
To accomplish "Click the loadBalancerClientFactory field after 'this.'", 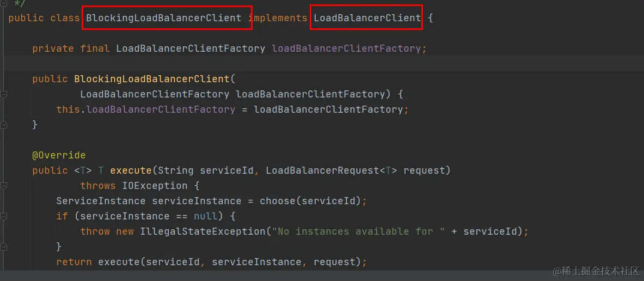I will (x=161, y=109).
